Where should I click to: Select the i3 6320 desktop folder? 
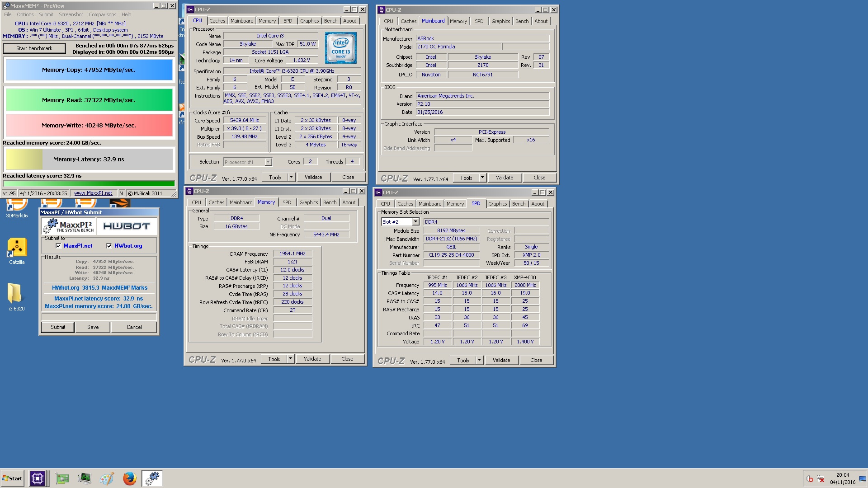[16, 297]
